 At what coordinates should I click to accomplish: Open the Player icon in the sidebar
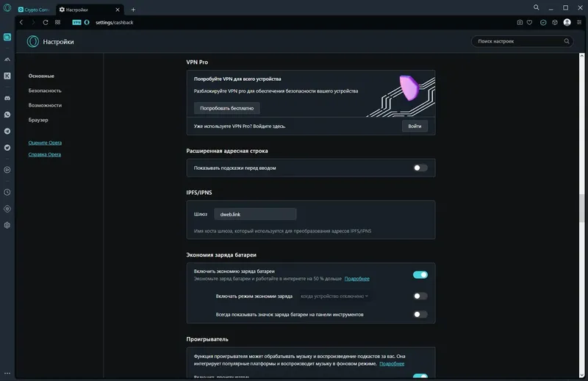tap(7, 170)
